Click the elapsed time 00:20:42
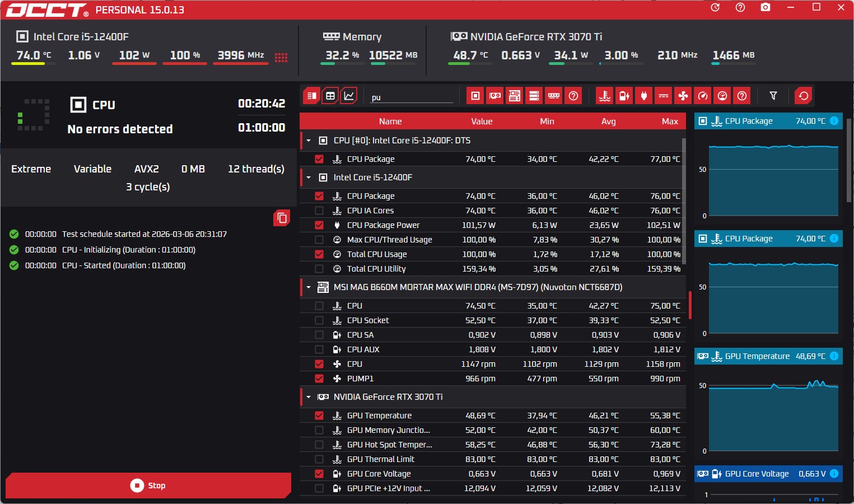The height and width of the screenshot is (504, 854). point(262,104)
